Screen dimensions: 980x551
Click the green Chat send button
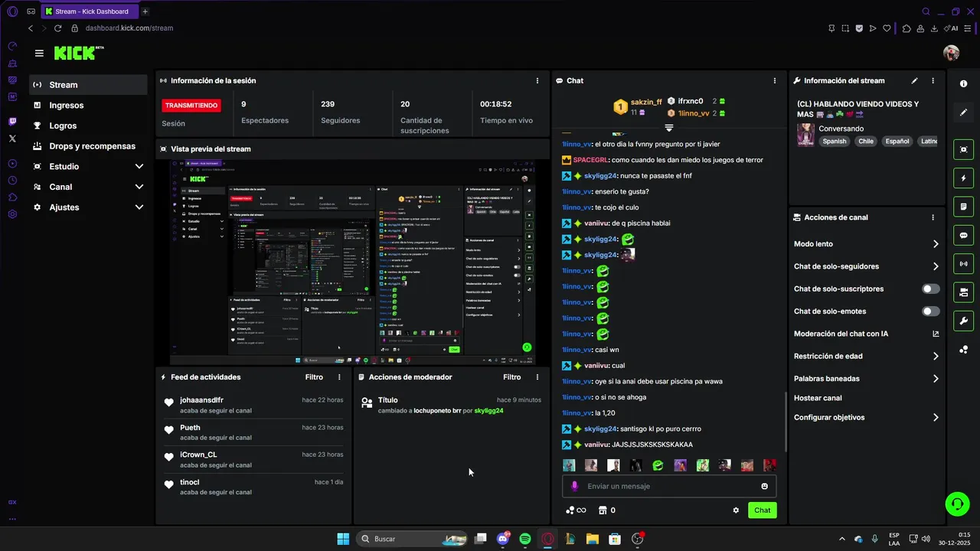(762, 510)
